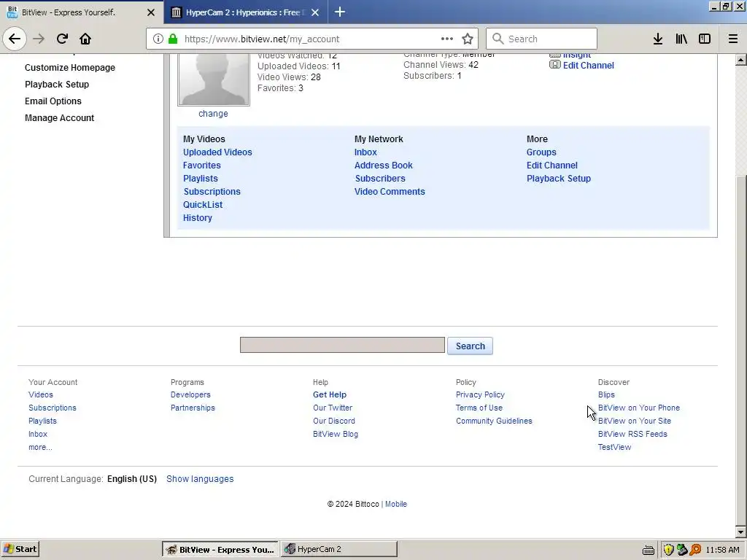The height and width of the screenshot is (560, 747).
Task: Open BitView RSS Feeds link
Action: (x=632, y=434)
